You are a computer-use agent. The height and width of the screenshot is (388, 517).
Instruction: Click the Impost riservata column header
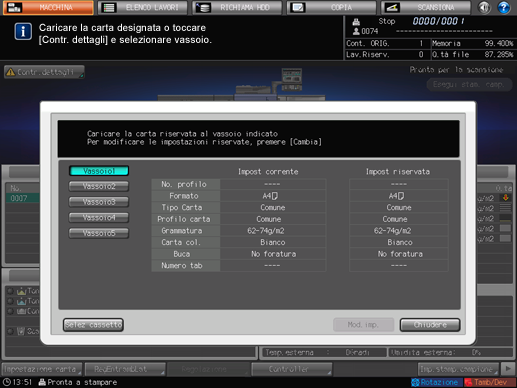pyautogui.click(x=398, y=172)
